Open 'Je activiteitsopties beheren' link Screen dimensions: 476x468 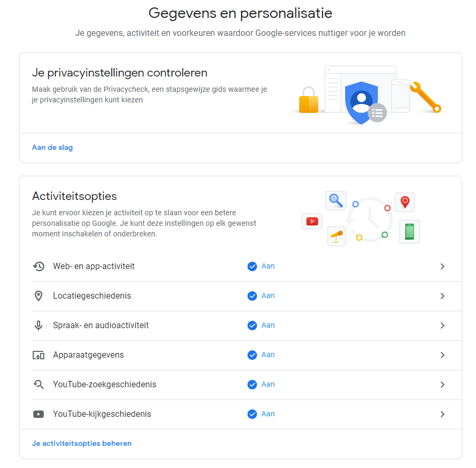(82, 444)
